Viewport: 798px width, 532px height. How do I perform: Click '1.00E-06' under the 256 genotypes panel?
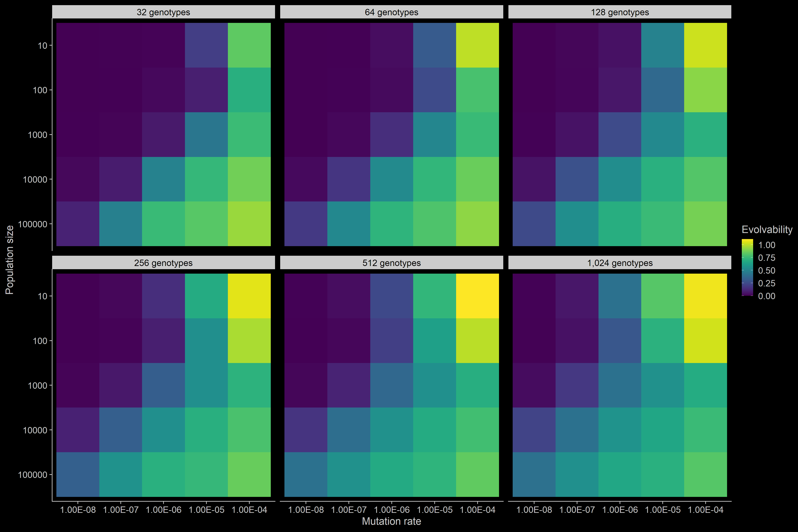point(164,510)
